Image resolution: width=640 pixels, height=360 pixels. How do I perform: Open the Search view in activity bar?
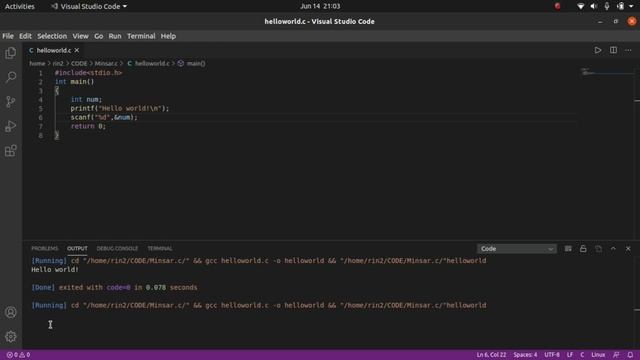(x=11, y=77)
